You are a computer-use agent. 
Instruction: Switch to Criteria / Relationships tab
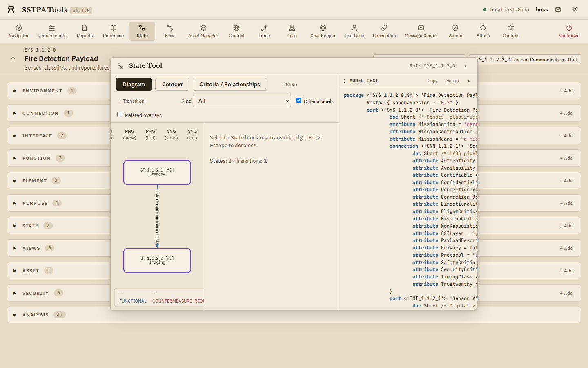point(230,84)
